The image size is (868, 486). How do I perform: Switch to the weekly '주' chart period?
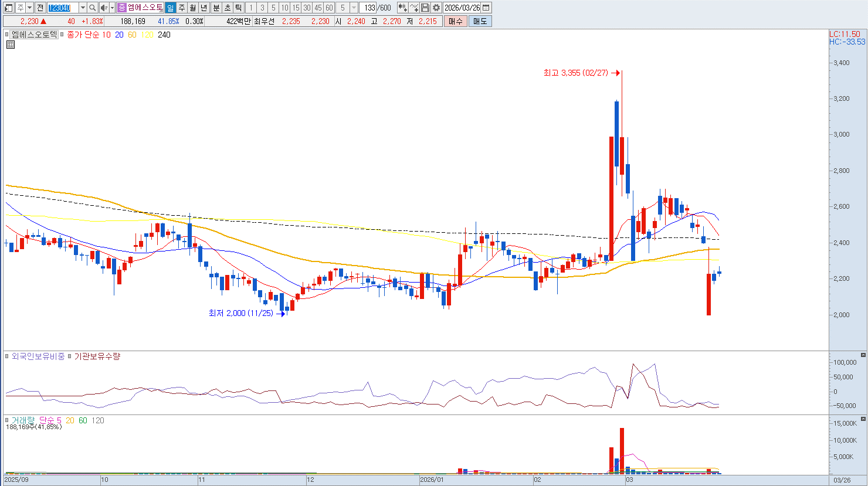(181, 8)
